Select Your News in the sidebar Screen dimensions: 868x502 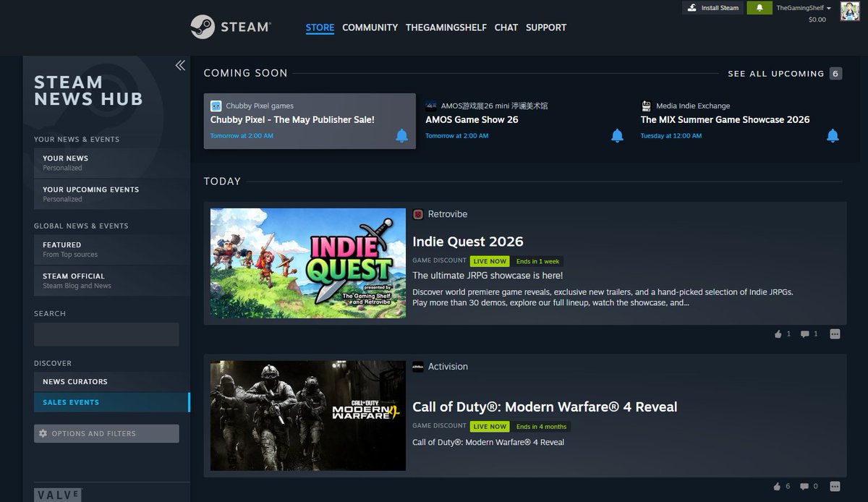click(x=111, y=163)
